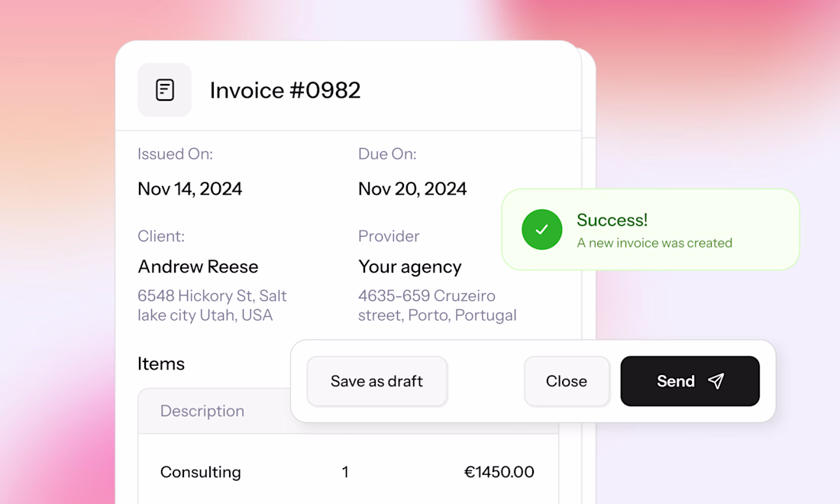Click the client address on Hickory St
840x504 pixels.
(212, 305)
